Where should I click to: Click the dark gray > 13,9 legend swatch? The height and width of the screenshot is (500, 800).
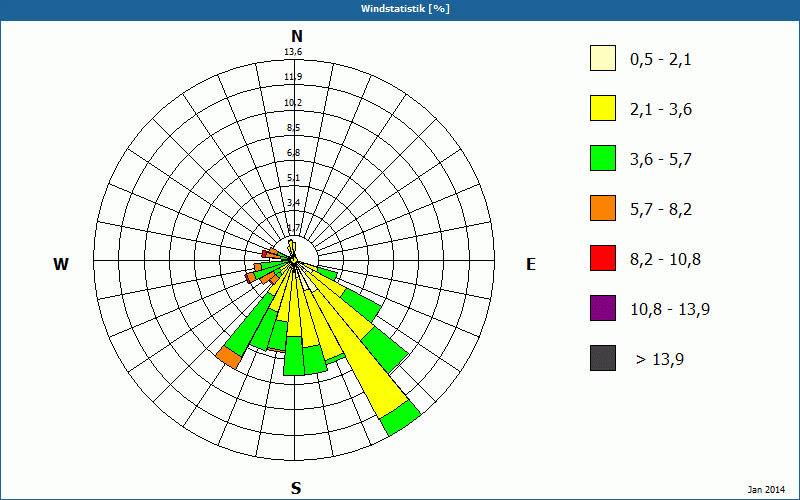[603, 358]
